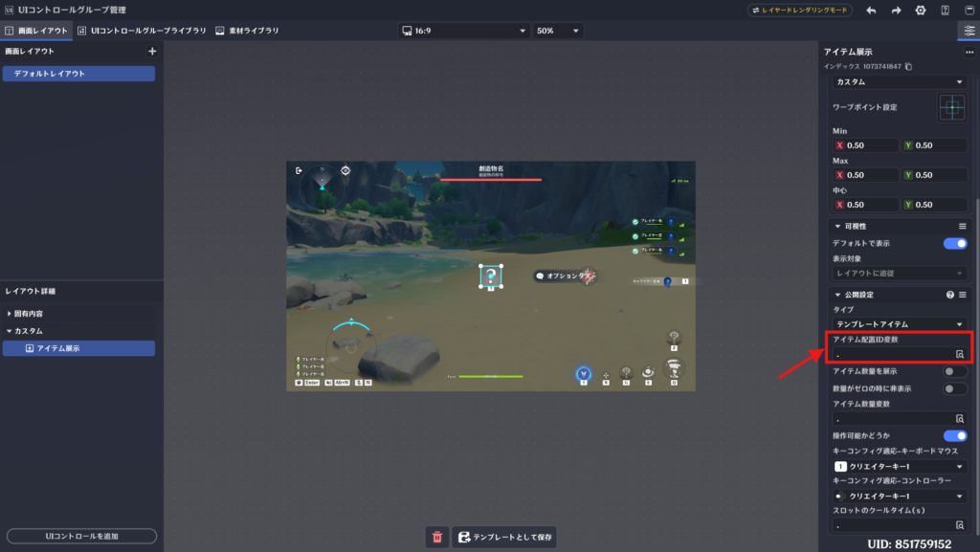The width and height of the screenshot is (980, 552).
Task: Open keyboard クリエイターキー1 dropdown
Action: point(900,467)
